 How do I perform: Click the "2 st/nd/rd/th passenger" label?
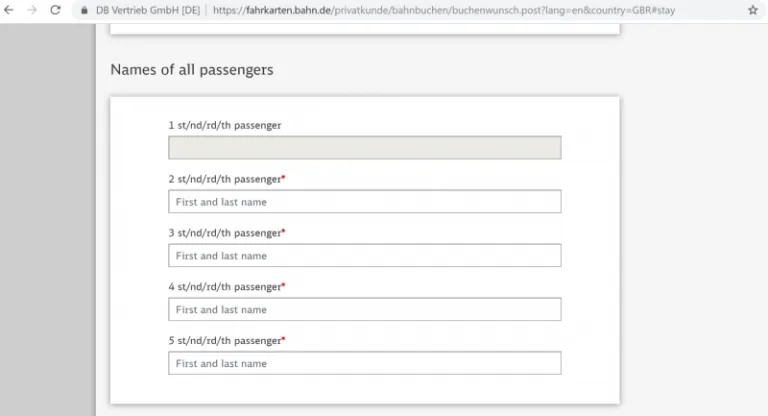(224, 179)
